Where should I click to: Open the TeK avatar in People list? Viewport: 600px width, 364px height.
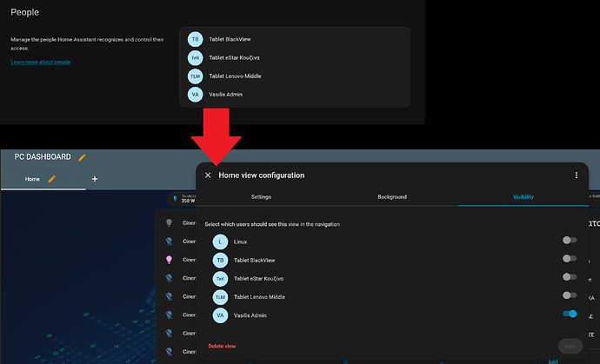195,57
